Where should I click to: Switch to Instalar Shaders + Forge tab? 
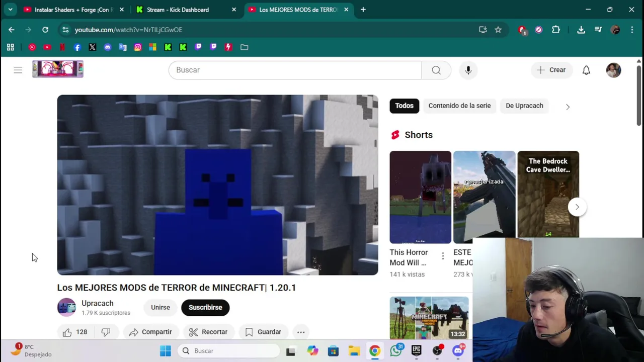tap(73, 10)
